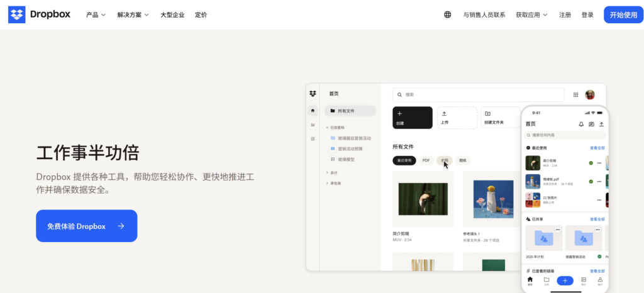This screenshot has width=644, height=293.
Task: Tap the files folder tab in the phone bottom bar
Action: click(547, 280)
